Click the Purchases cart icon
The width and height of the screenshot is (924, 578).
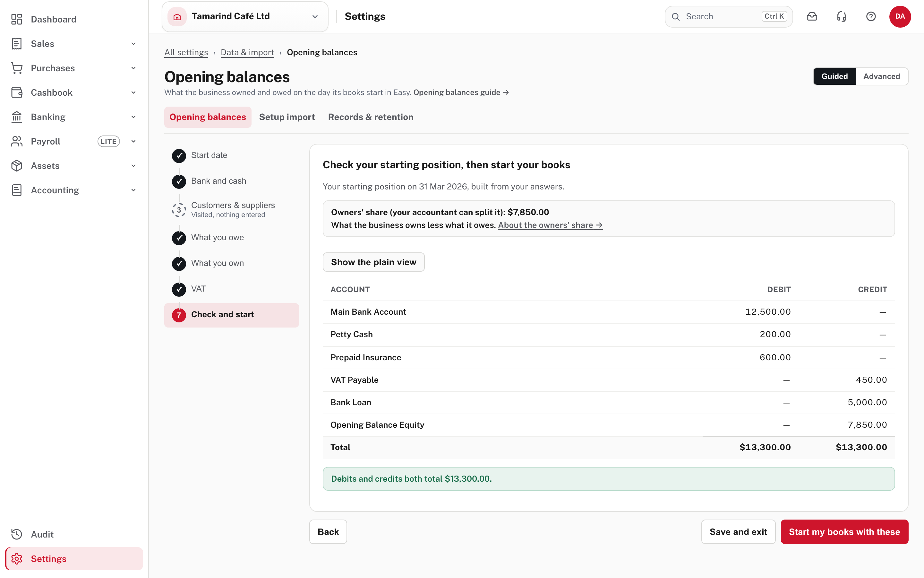click(16, 68)
